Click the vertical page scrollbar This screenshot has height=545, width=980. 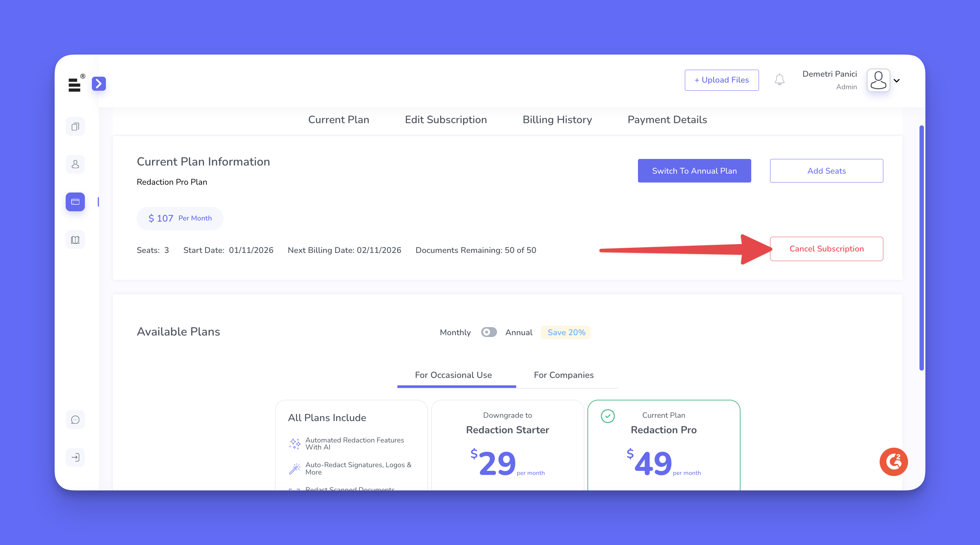pyautogui.click(x=921, y=247)
